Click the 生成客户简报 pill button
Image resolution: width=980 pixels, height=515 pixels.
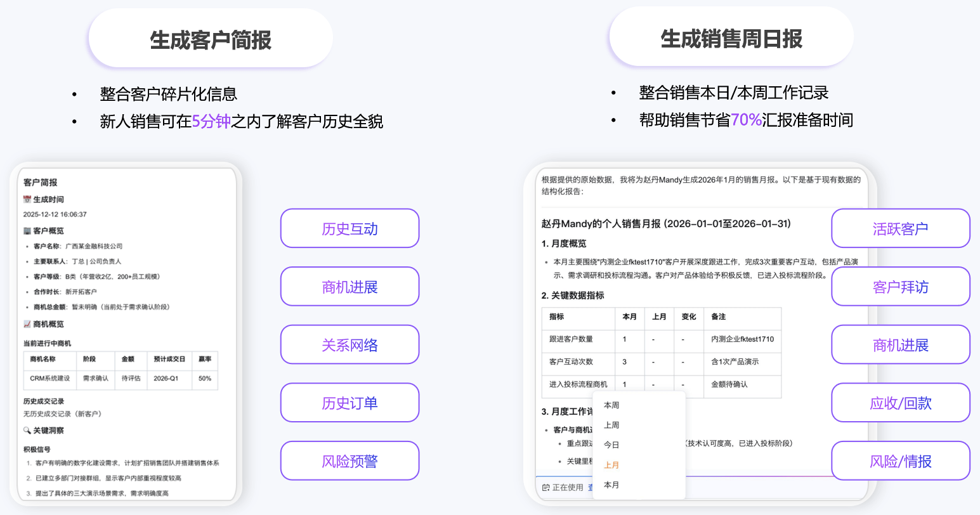point(211,39)
